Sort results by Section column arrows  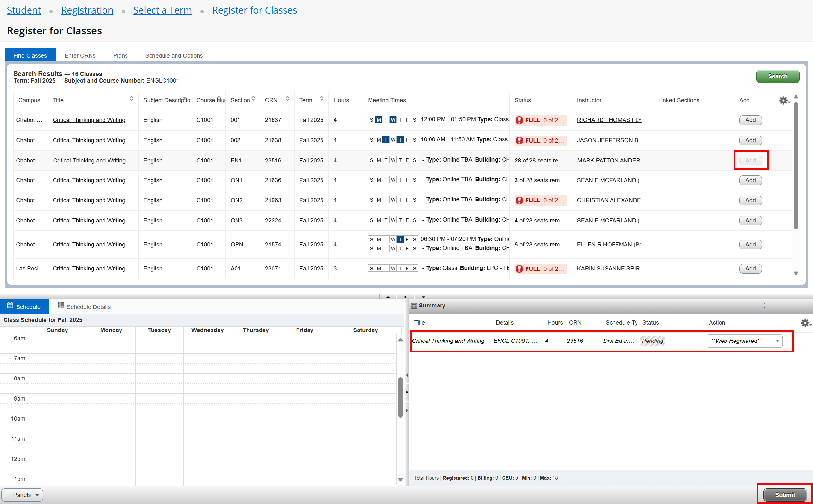[x=253, y=98]
